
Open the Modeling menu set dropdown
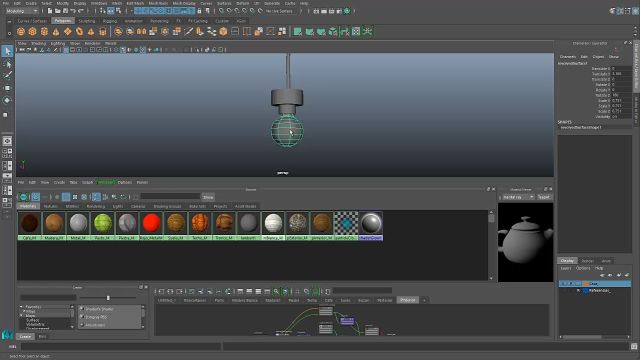click(22, 11)
